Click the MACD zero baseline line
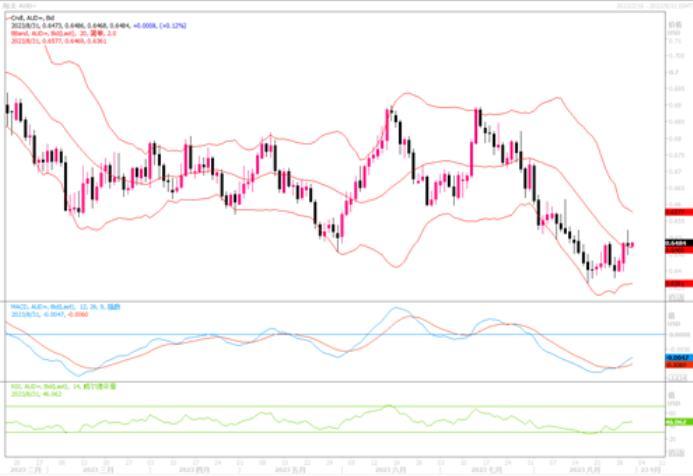Image resolution: width=693 pixels, height=476 pixels. 335,334
